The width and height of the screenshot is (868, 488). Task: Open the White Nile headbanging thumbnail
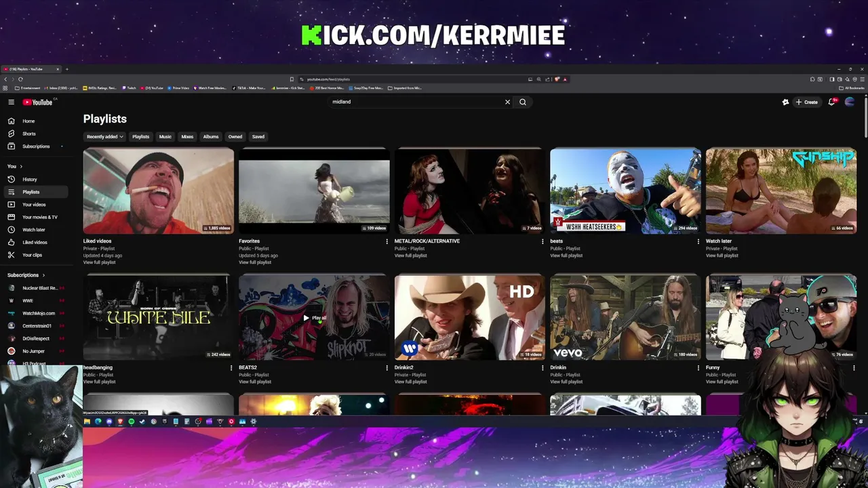(159, 317)
